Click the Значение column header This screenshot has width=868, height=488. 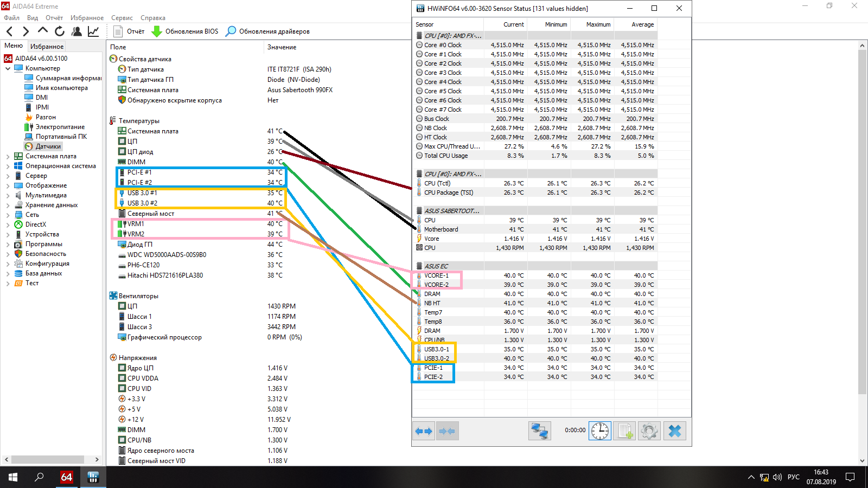(282, 47)
